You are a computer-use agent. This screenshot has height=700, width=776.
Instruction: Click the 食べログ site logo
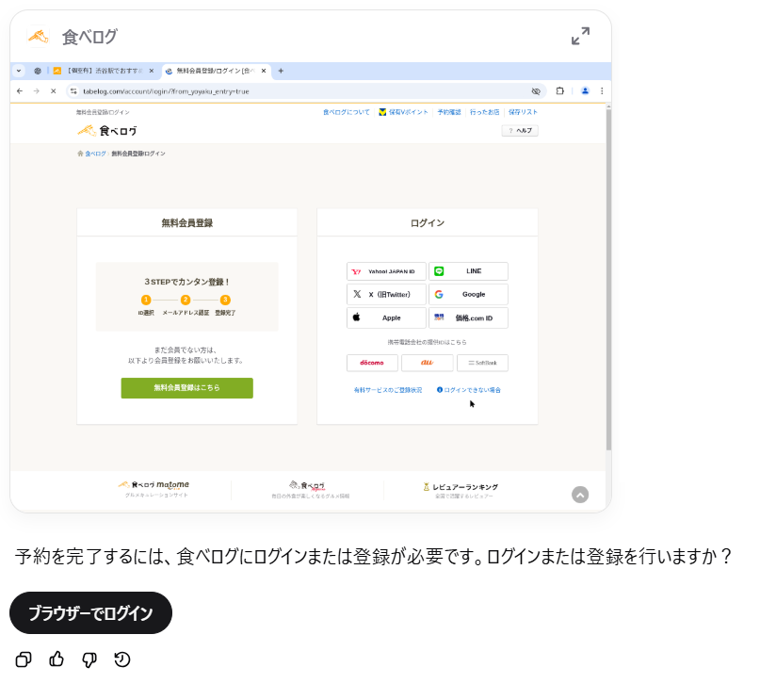point(107,131)
